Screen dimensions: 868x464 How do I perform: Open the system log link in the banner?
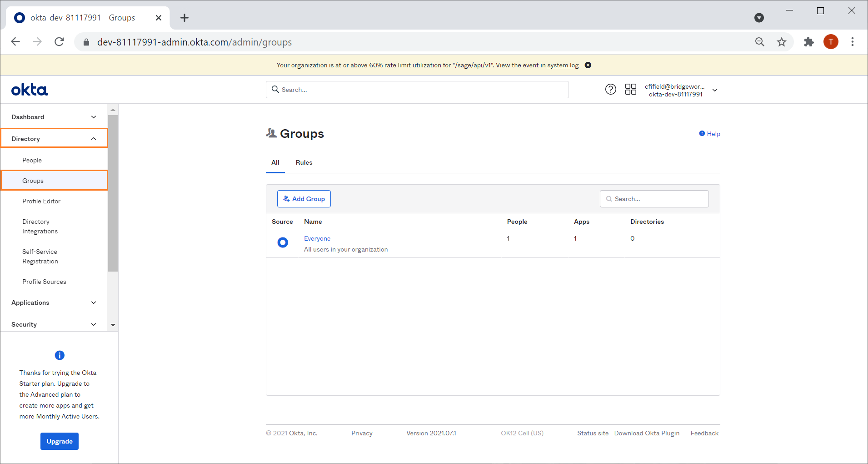tap(563, 65)
